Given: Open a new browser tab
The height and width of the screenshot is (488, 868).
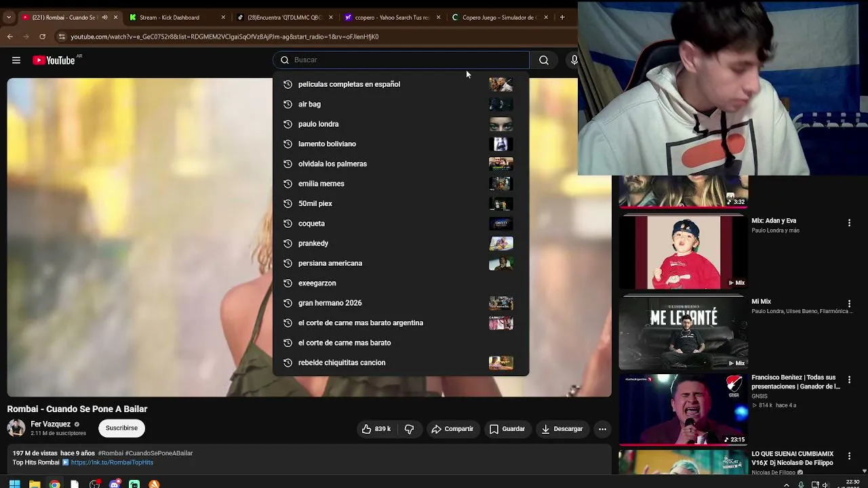Looking at the screenshot, I should point(562,18).
